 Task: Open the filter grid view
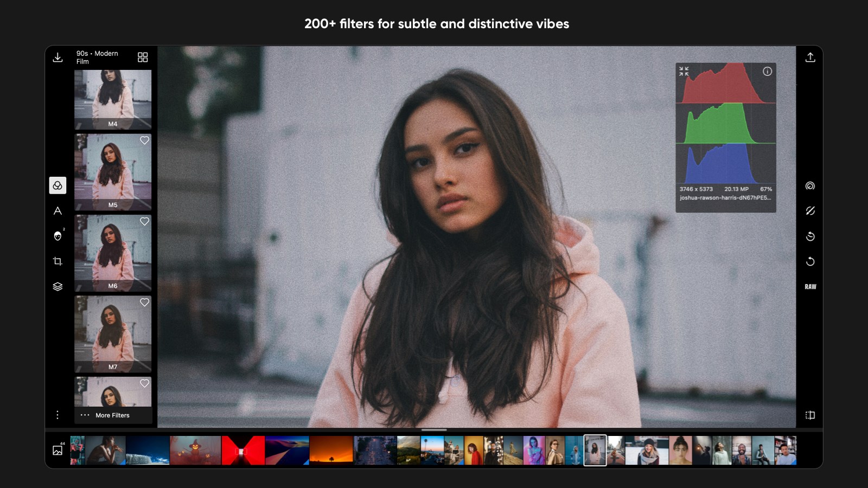click(143, 57)
